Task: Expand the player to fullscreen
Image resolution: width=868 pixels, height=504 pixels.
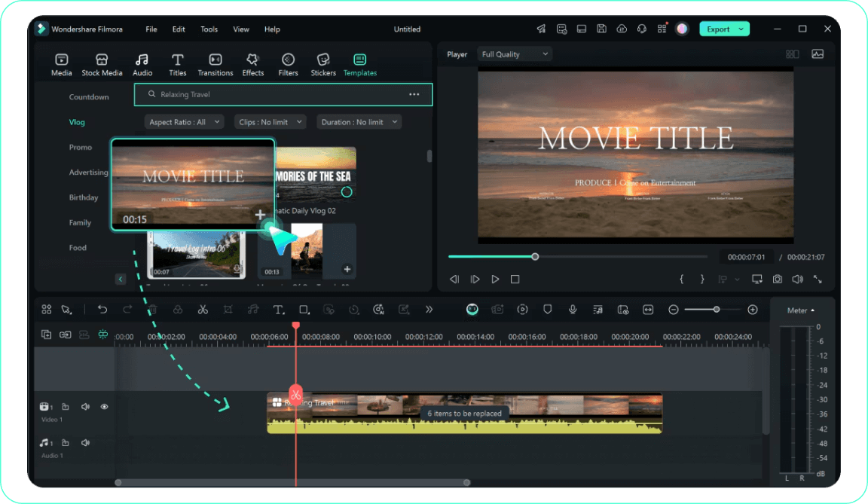Action: tap(818, 279)
